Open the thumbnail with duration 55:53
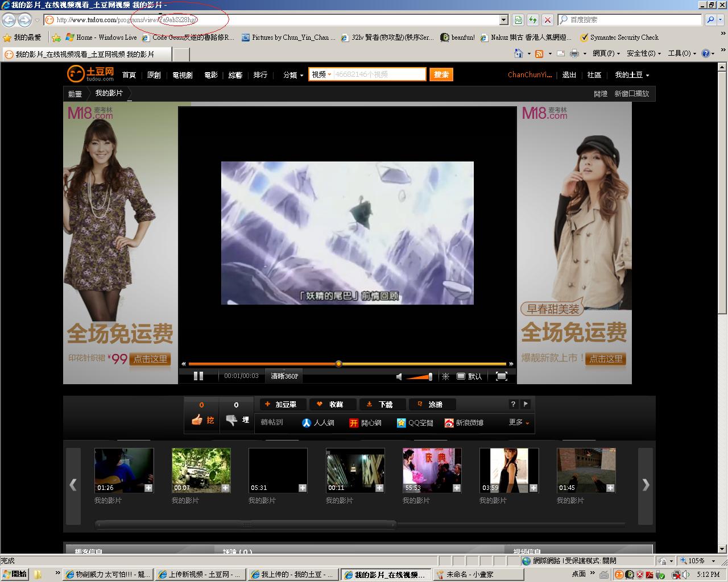The height and width of the screenshot is (582, 728). [x=432, y=470]
